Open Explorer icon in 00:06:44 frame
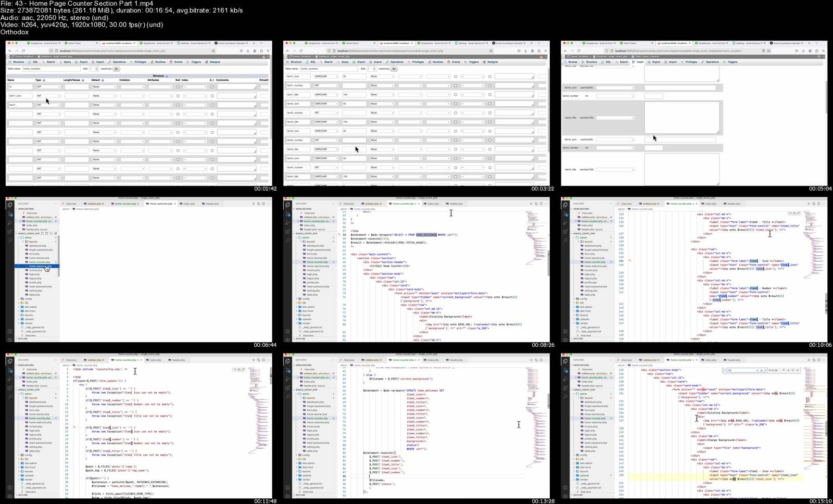Viewport: 833px width, 504px height. 10,205
